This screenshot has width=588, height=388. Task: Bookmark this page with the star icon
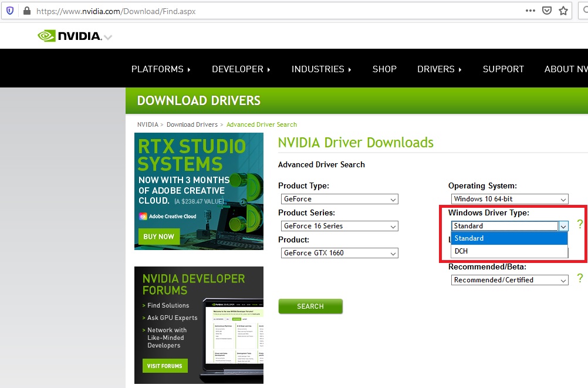point(563,11)
